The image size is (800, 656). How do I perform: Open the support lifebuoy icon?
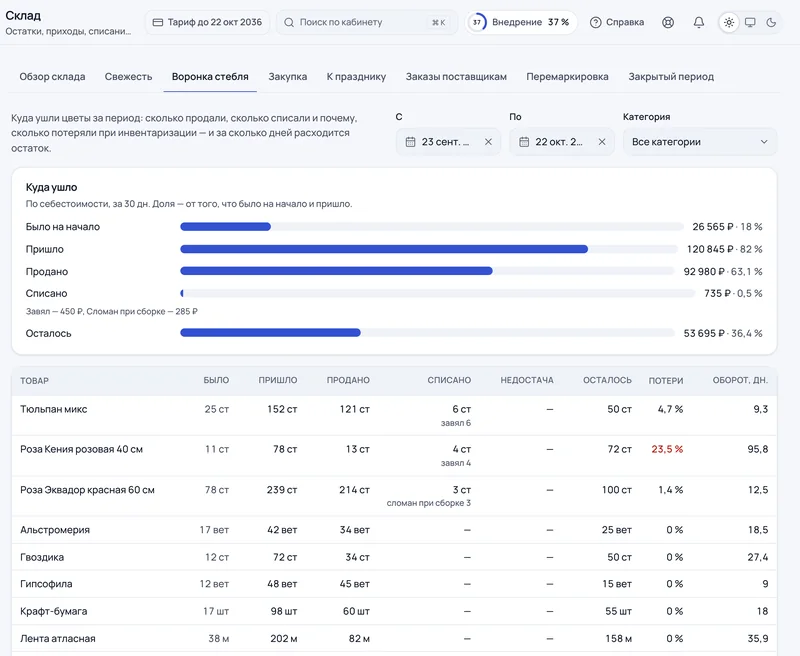coord(668,22)
